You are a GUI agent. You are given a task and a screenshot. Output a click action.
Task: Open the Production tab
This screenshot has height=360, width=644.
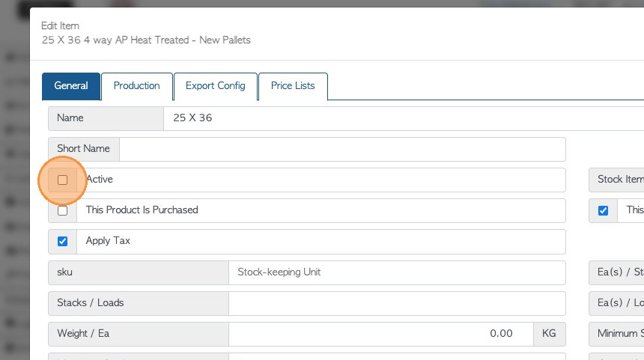tap(137, 86)
